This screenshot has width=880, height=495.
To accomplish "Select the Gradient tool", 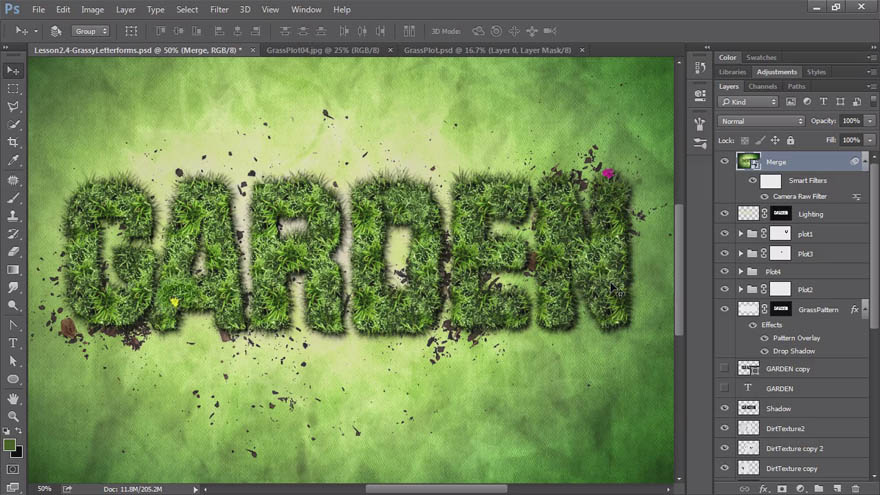I will pos(13,270).
